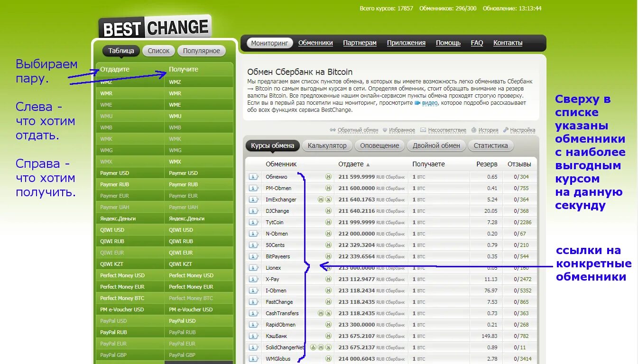Click info icon for RapidObmen row
Image resolution: width=638 pixels, height=364 pixels.
[x=254, y=325]
